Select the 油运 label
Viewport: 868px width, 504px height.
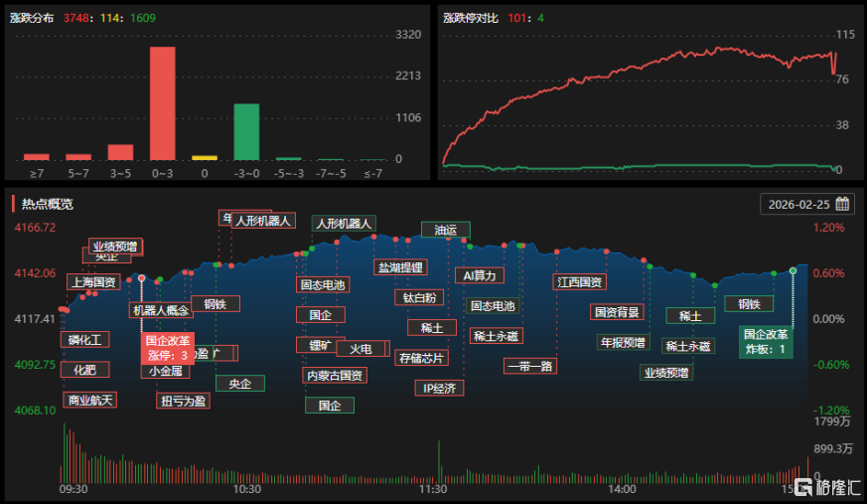tap(446, 230)
